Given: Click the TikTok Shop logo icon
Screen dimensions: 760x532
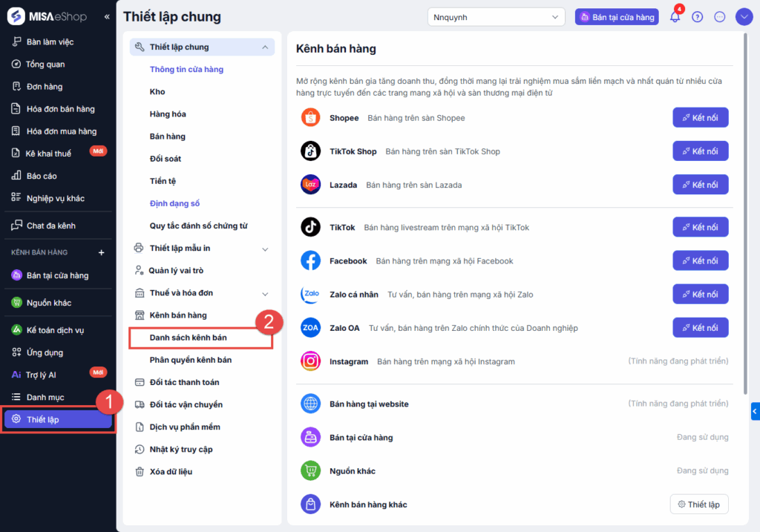Looking at the screenshot, I should click(310, 151).
